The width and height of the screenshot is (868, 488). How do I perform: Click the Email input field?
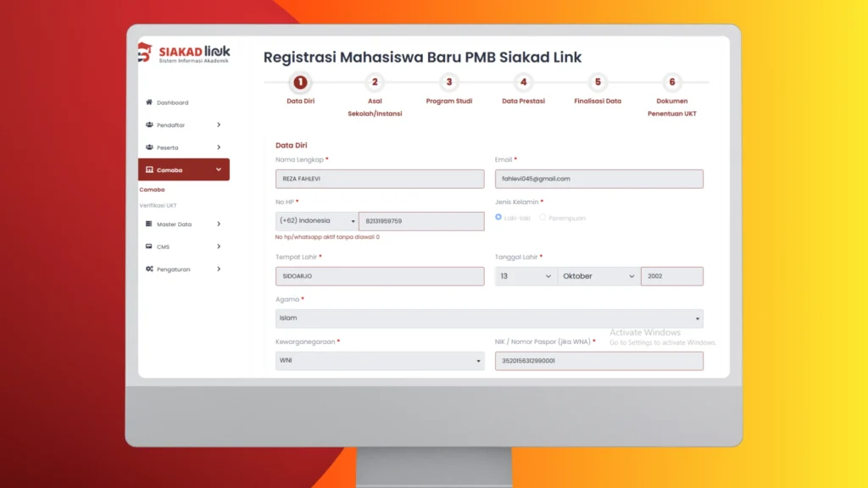599,179
